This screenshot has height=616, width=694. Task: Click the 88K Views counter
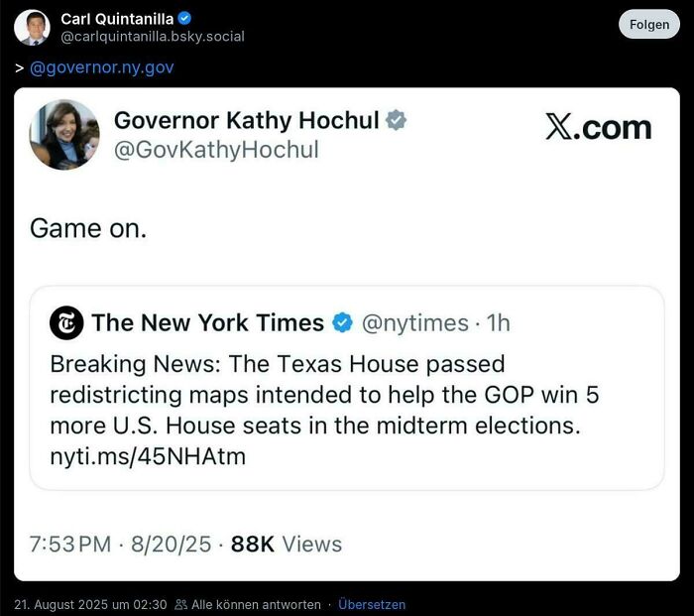[x=286, y=544]
